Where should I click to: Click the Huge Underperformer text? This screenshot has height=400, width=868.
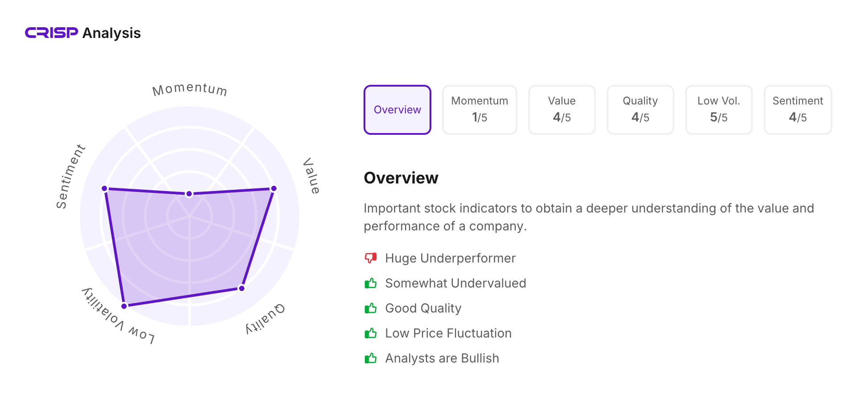point(450,258)
